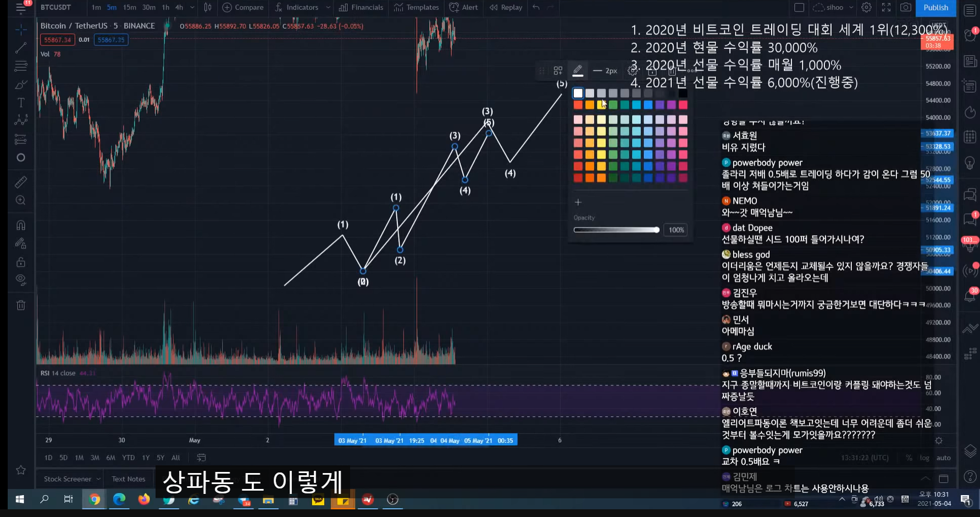The width and height of the screenshot is (980, 517).
Task: Toggle stay in drawing mode
Action: 21,243
